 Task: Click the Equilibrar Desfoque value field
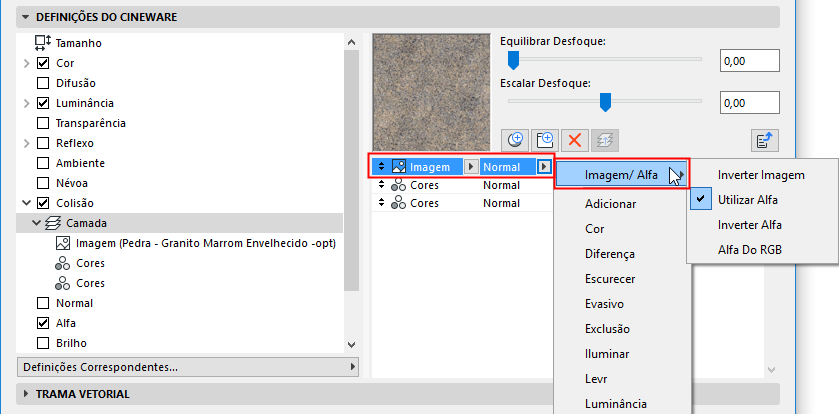tap(750, 61)
